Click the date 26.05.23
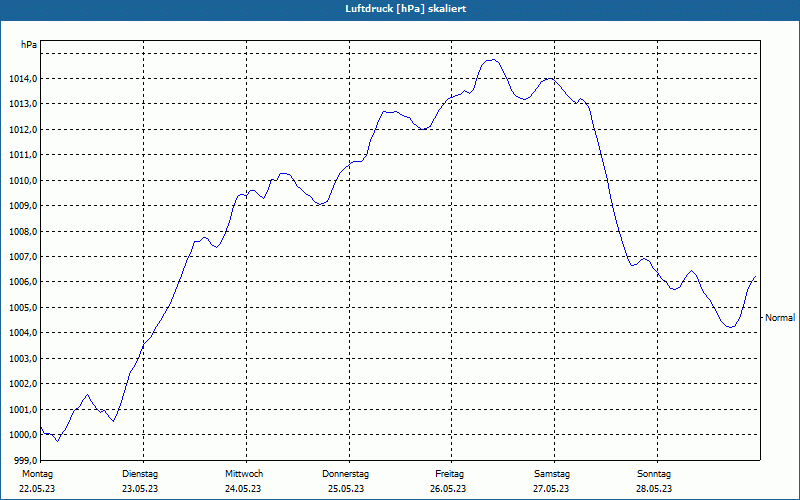 pyautogui.click(x=448, y=489)
